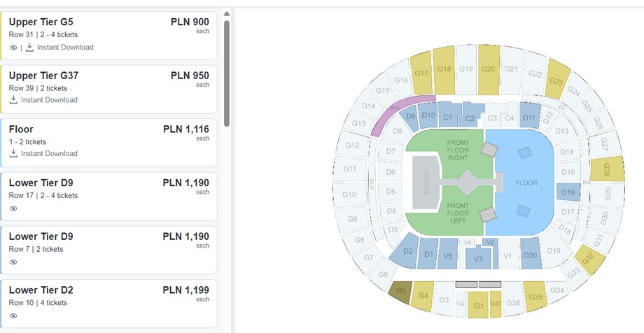This screenshot has width=644, height=333.
Task: Click the eye icon under Lower Tier D9 Row 7
Action: tap(13, 262)
